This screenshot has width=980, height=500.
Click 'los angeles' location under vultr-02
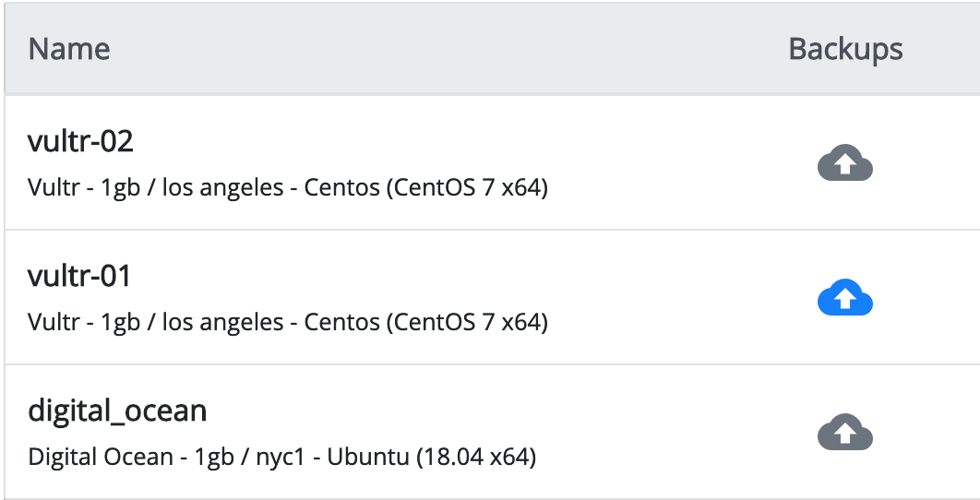click(223, 187)
